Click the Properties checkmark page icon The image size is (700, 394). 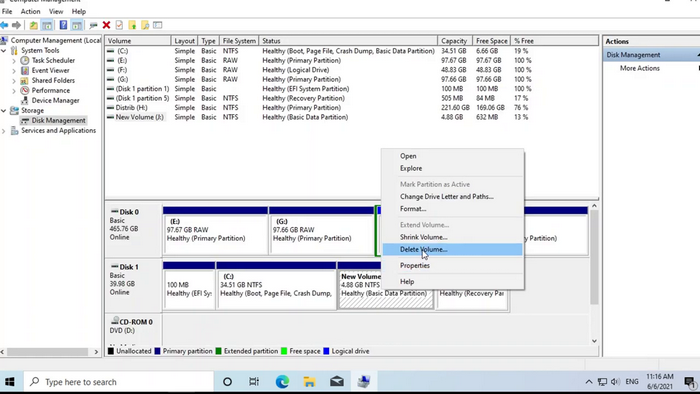119,25
